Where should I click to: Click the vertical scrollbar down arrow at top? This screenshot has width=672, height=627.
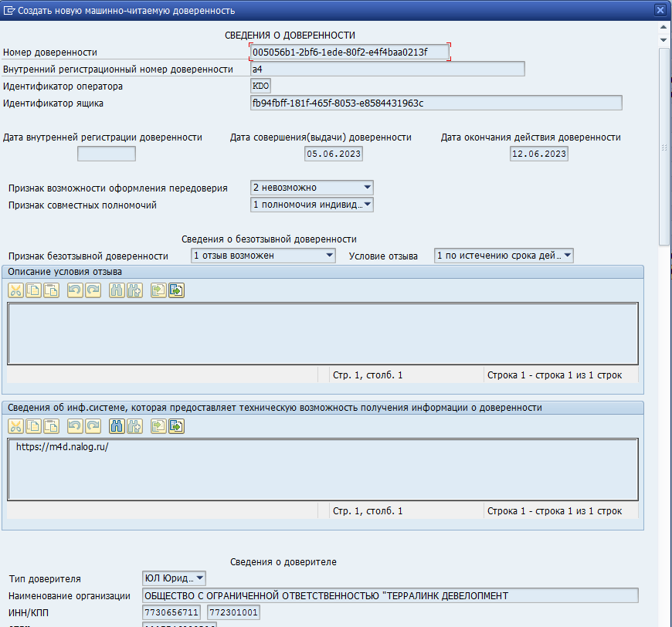pyautogui.click(x=664, y=39)
